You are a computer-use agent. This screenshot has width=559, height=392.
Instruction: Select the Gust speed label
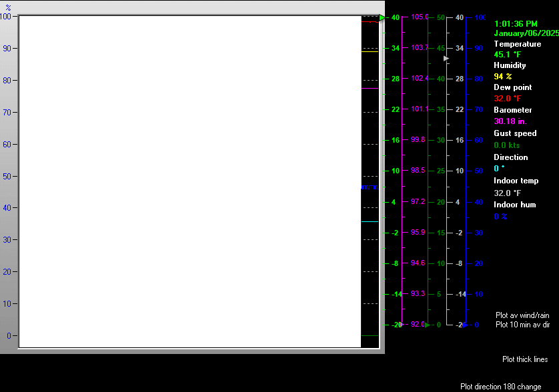(x=515, y=133)
